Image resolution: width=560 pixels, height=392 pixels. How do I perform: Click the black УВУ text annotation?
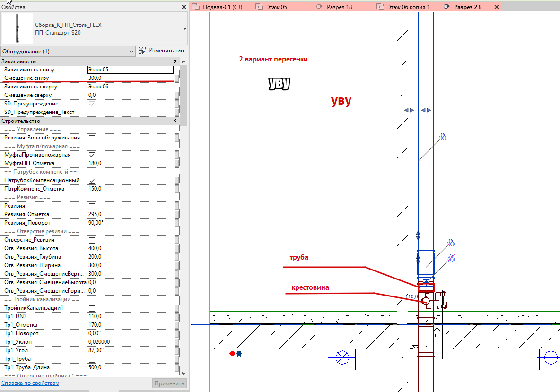[x=279, y=84]
